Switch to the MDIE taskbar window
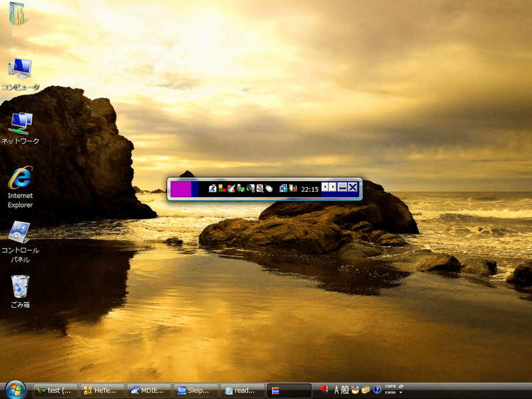The image size is (532, 399). [x=148, y=390]
